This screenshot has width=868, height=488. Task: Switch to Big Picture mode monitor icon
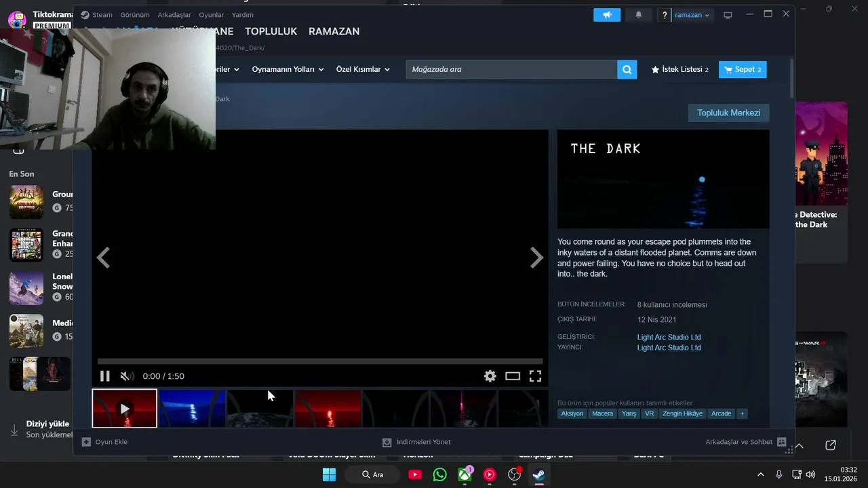728,15
